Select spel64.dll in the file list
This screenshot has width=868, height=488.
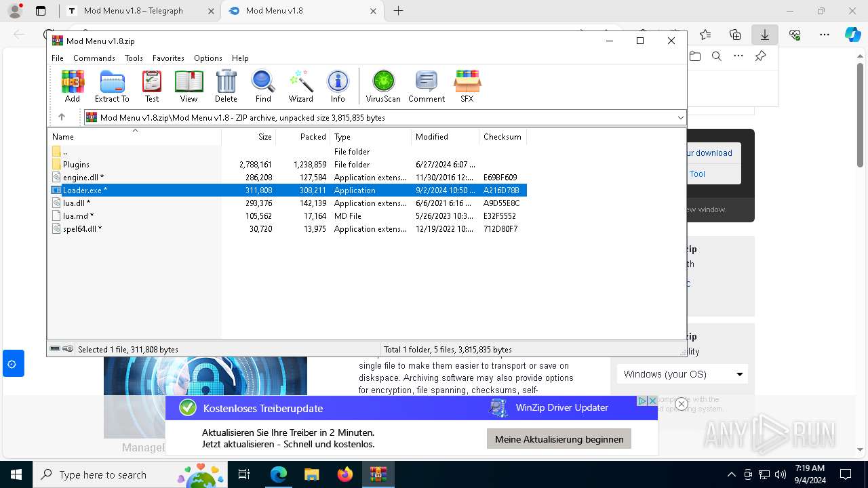pos(287,229)
